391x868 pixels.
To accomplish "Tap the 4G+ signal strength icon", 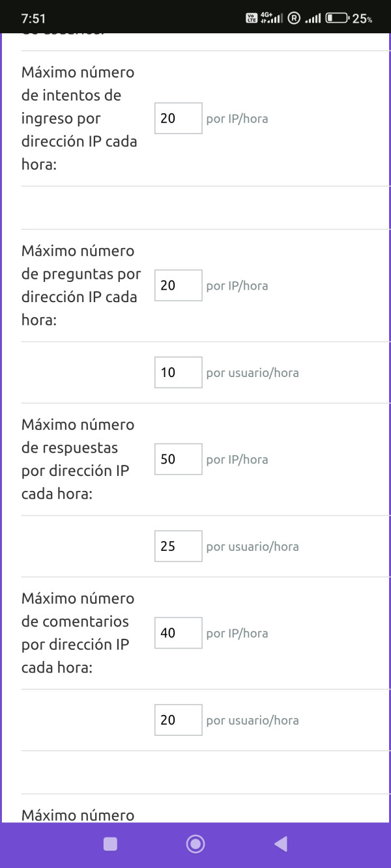I will tap(271, 18).
